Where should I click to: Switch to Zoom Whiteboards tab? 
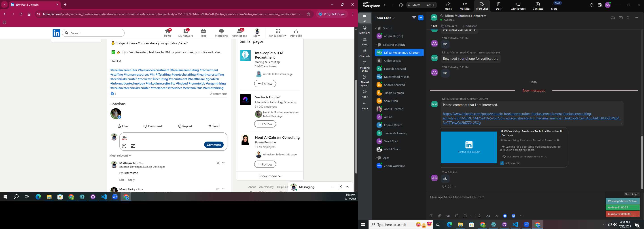518,6
